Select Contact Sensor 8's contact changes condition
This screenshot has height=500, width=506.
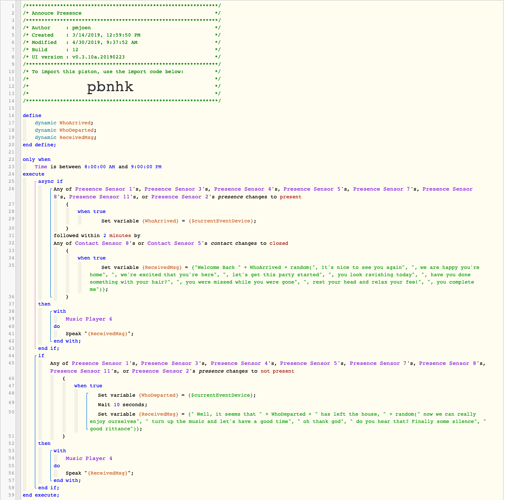click(x=171, y=243)
